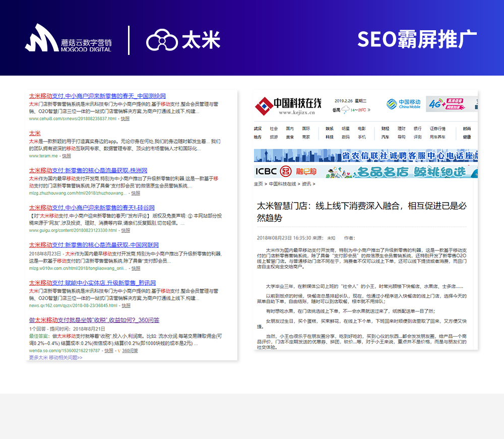Click the www.kejizx.cn address under the logo

297,112
